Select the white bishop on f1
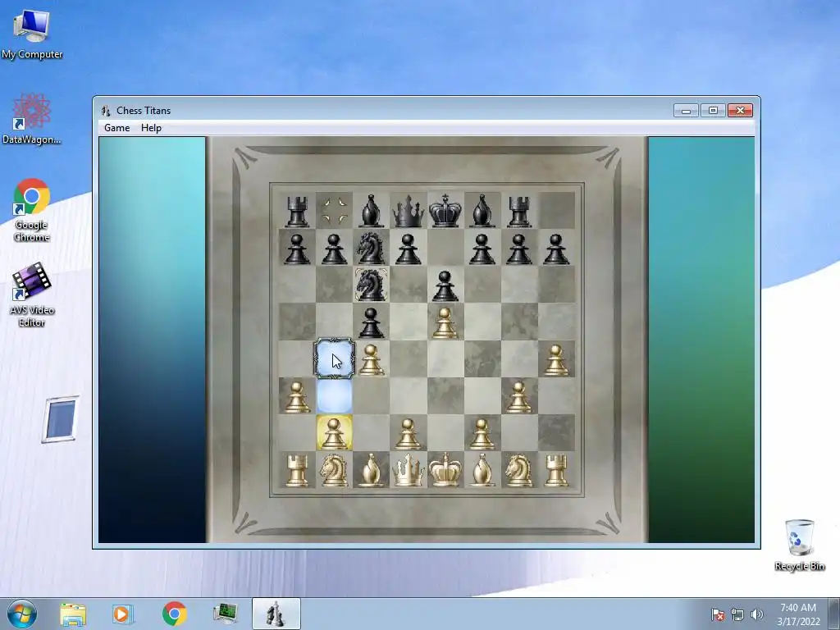Viewport: 840px width, 630px height. 482,470
